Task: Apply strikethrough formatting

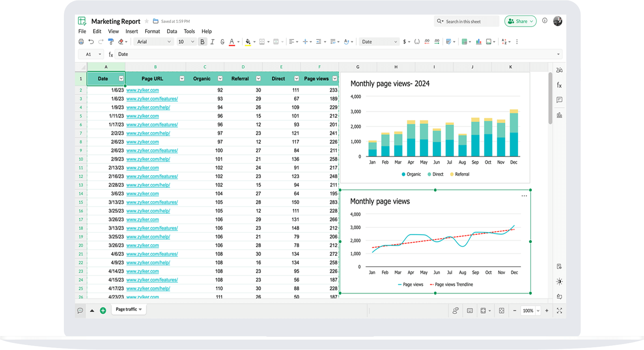Action: pos(222,42)
